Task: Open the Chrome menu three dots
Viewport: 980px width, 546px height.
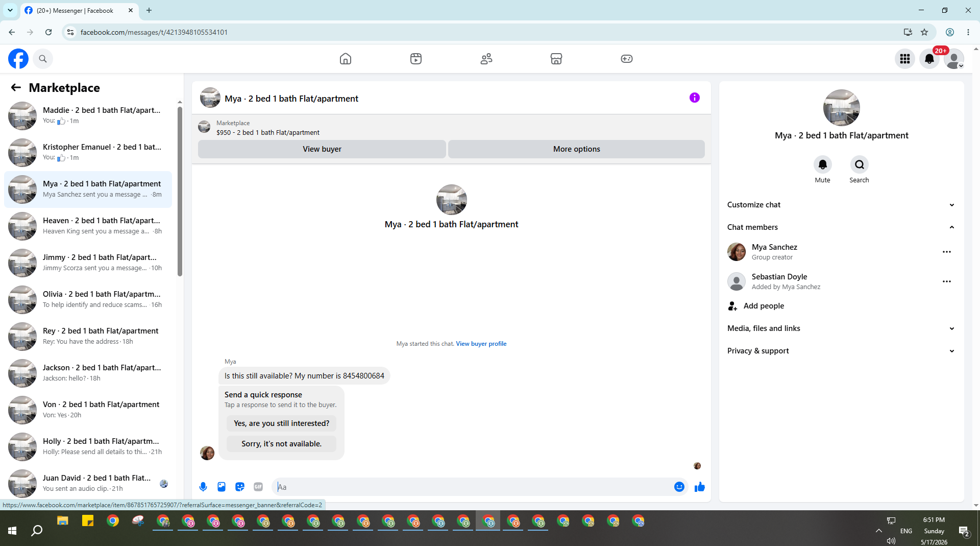Action: coord(968,32)
